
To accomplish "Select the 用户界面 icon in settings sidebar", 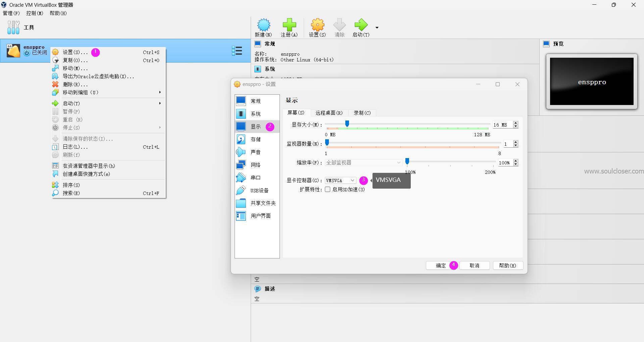I will (241, 216).
